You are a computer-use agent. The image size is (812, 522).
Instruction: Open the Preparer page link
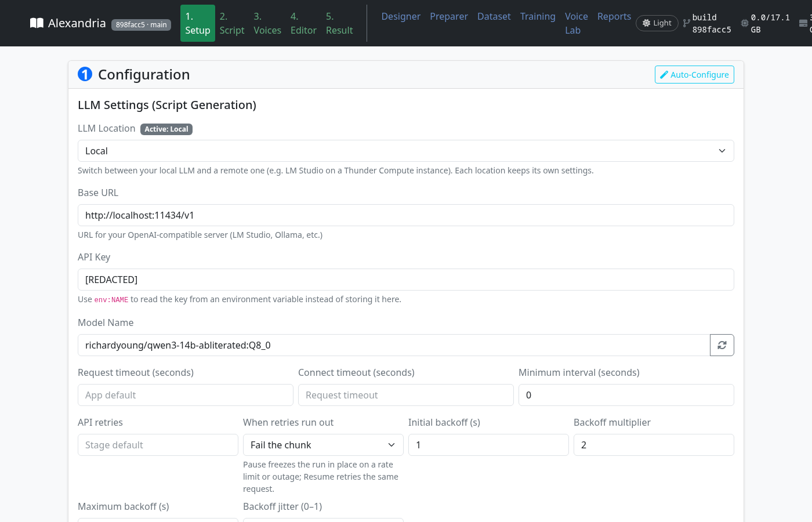tap(449, 16)
